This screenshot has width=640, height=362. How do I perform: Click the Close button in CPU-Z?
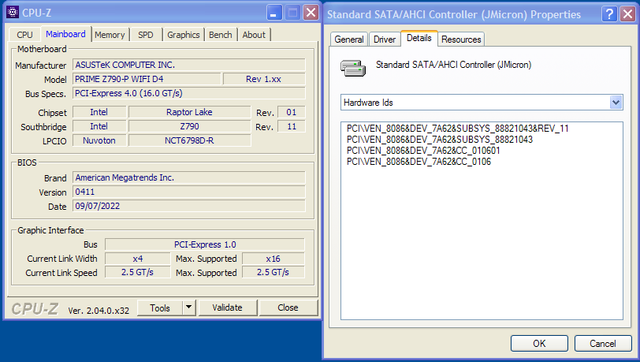(x=288, y=307)
